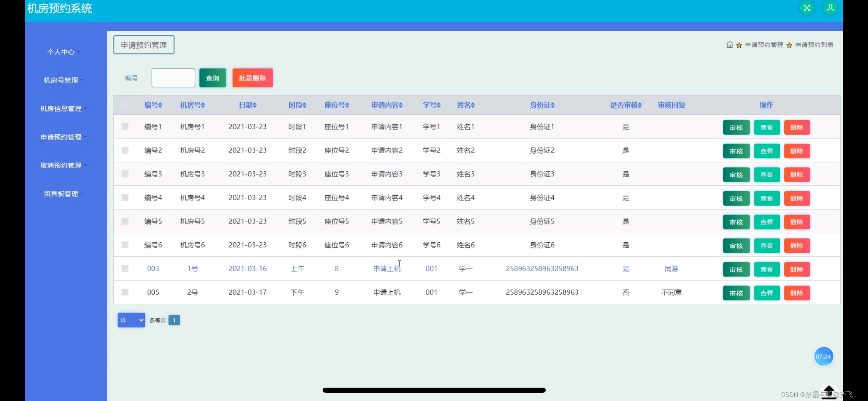Viewport: 868px width, 401px height.
Task: Expand the 留言板管理 sidebar menu
Action: coord(63,194)
